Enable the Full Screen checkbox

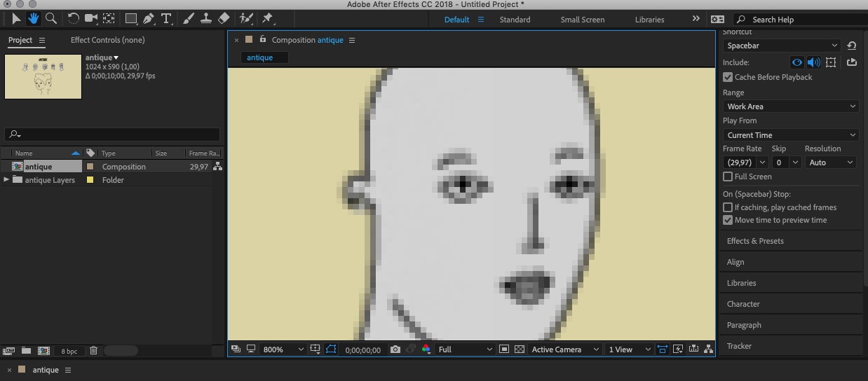click(x=728, y=176)
